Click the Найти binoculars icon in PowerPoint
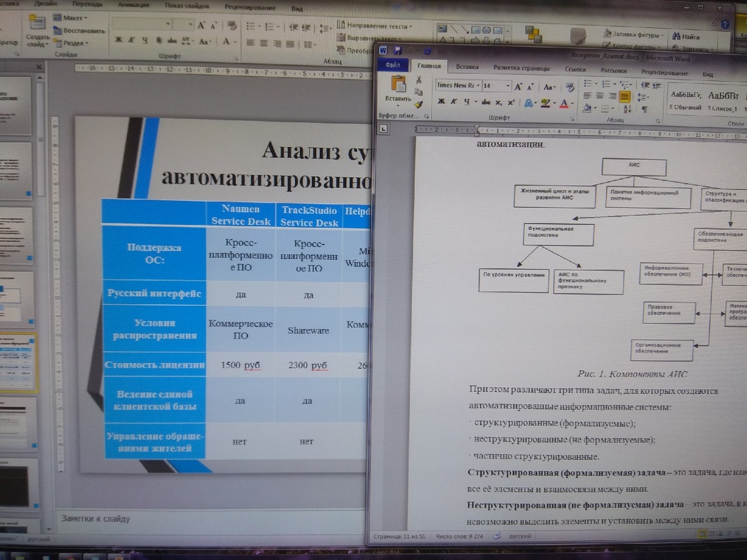This screenshot has height=560, width=747. tap(676, 36)
